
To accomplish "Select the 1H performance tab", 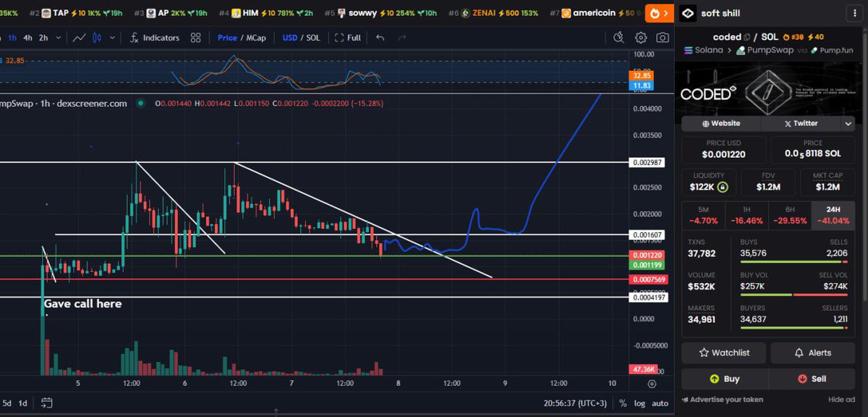I will [x=747, y=216].
